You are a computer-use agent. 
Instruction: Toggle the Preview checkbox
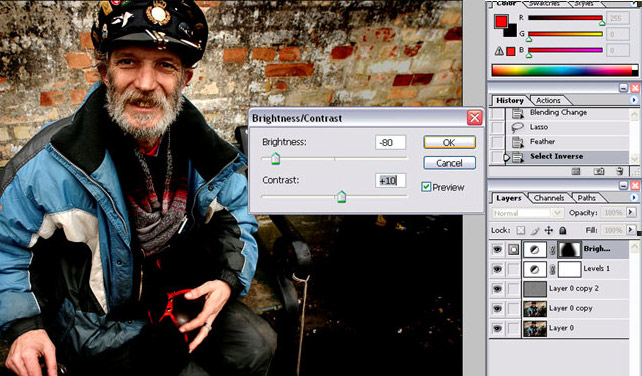[x=426, y=187]
